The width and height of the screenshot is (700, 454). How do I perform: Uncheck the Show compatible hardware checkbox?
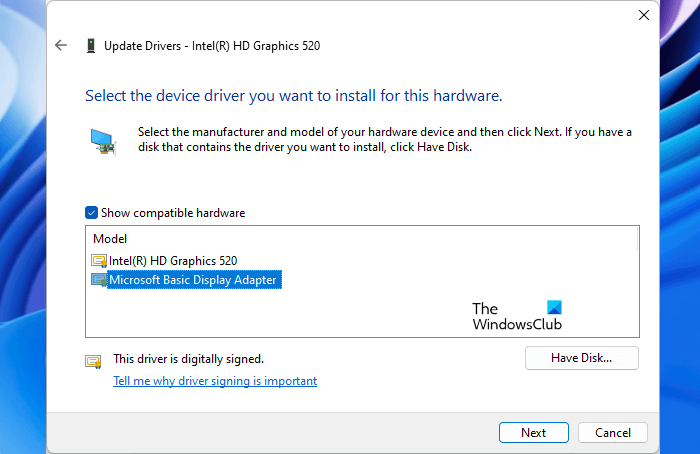pyautogui.click(x=92, y=213)
